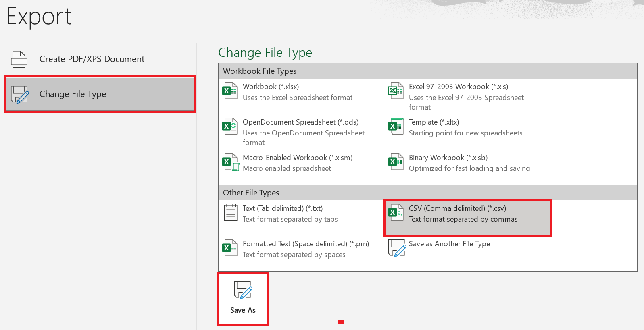Open the Create PDF/XPS Document option
This screenshot has width=644, height=330.
92,59
